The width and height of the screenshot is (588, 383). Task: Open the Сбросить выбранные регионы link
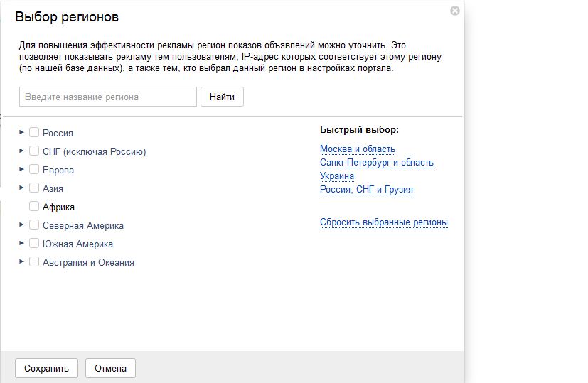(x=384, y=222)
